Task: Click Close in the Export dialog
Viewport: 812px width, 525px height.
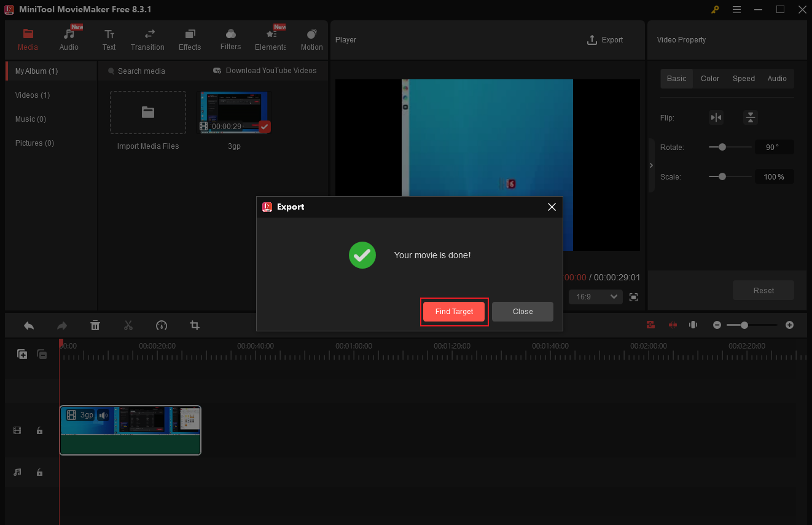Action: 522,312
